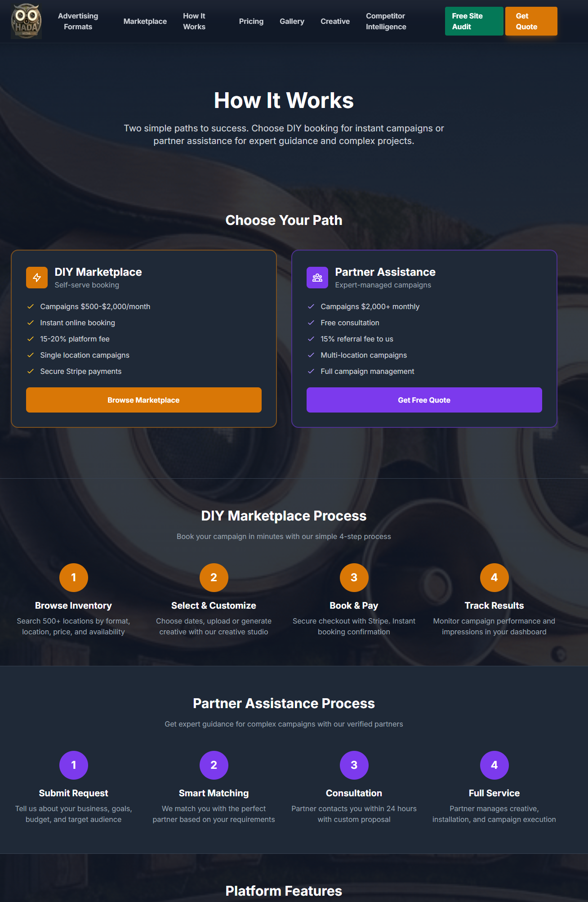The height and width of the screenshot is (902, 588).
Task: Click the "Partner Assistance" card title
Action: point(385,272)
